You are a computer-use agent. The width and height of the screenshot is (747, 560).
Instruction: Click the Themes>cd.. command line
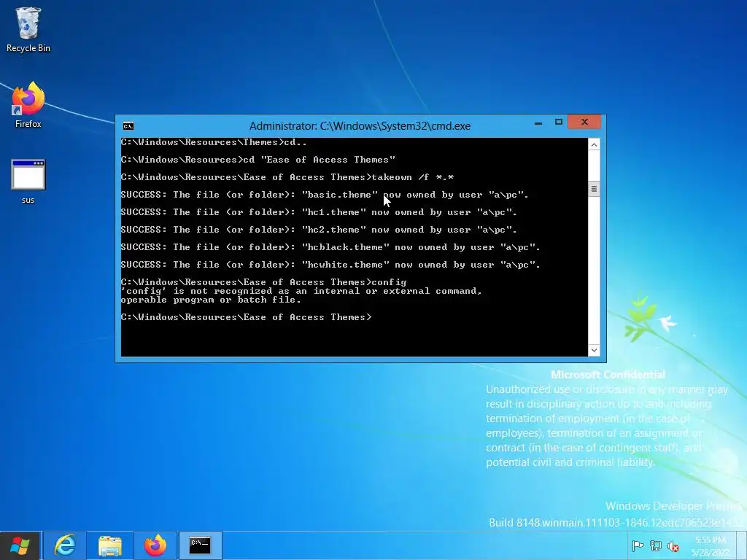(214, 142)
